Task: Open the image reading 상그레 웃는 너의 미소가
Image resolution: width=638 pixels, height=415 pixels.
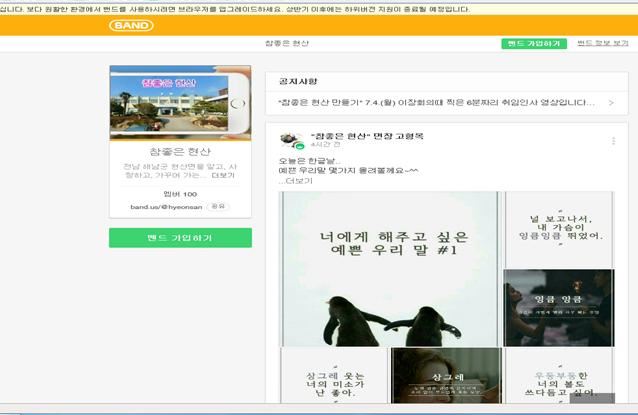Action: coord(334,376)
